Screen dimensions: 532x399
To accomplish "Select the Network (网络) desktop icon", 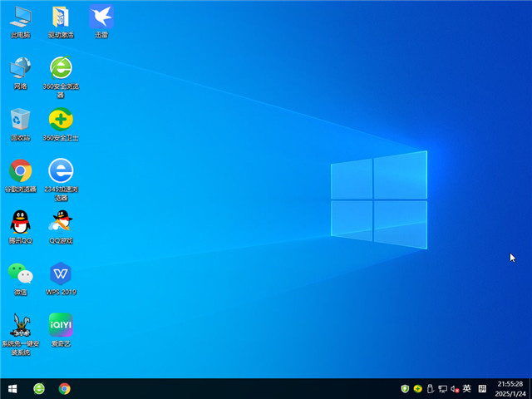I will [x=20, y=68].
